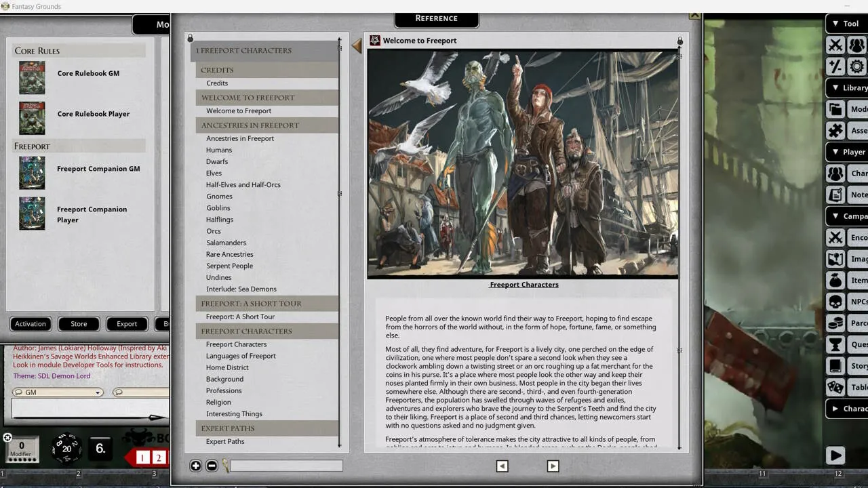This screenshot has height=488, width=868.
Task: Select Freeport Companion GM module thumbnail
Action: coord(32,173)
